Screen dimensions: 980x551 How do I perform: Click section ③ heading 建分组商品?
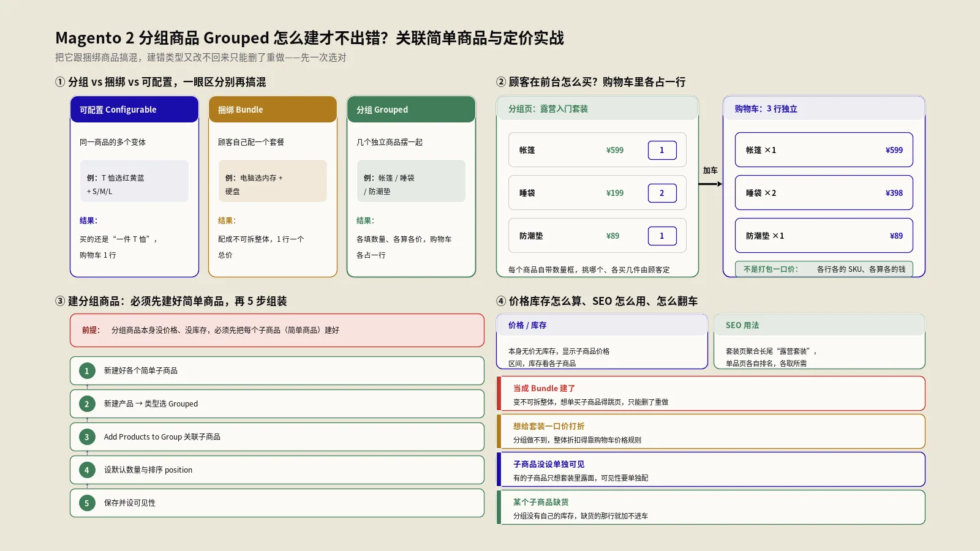point(171,301)
